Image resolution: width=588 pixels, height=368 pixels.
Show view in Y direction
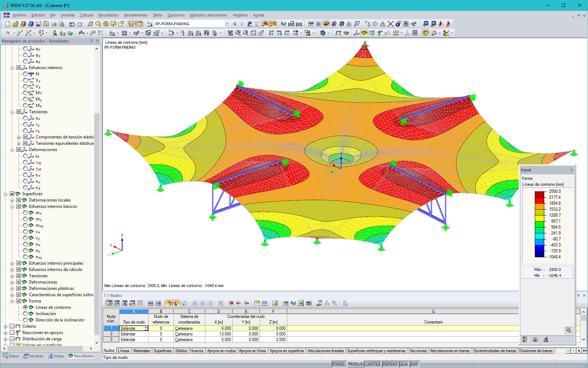point(279,33)
